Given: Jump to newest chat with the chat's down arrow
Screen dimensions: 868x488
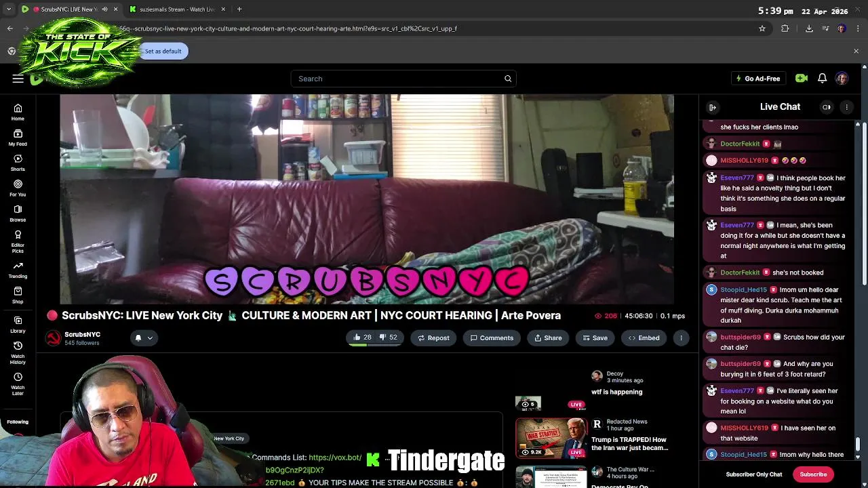Looking at the screenshot, I should [x=858, y=457].
